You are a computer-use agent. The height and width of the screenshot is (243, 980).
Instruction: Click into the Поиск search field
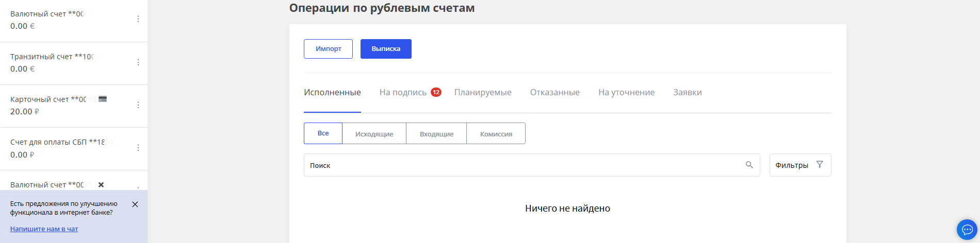(x=532, y=165)
